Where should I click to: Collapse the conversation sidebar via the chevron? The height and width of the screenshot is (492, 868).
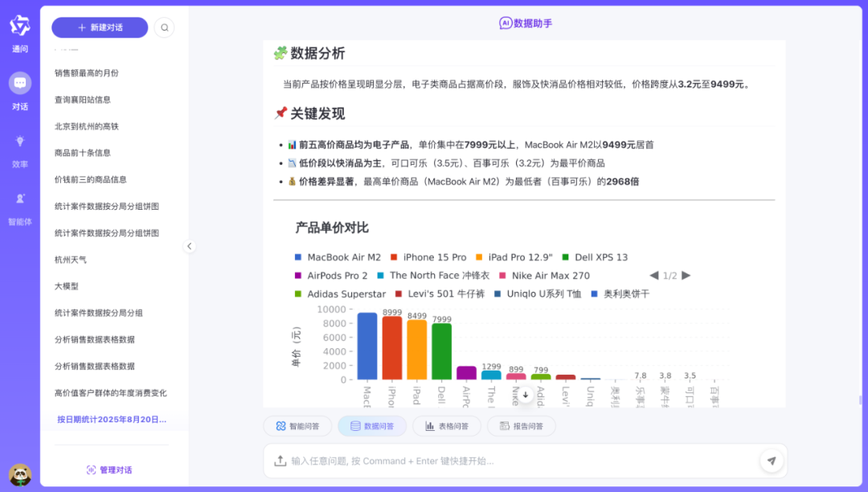[x=190, y=246]
